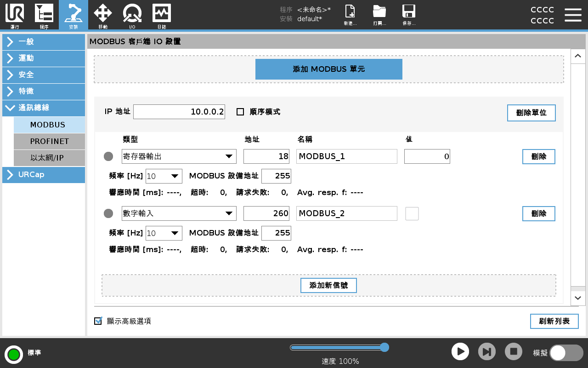Open the 寄存器輸出 type dropdown
The width and height of the screenshot is (588, 368).
pyautogui.click(x=179, y=156)
